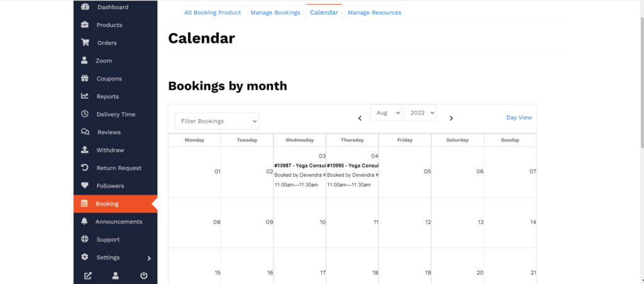Open Support in sidebar menu

click(x=108, y=240)
